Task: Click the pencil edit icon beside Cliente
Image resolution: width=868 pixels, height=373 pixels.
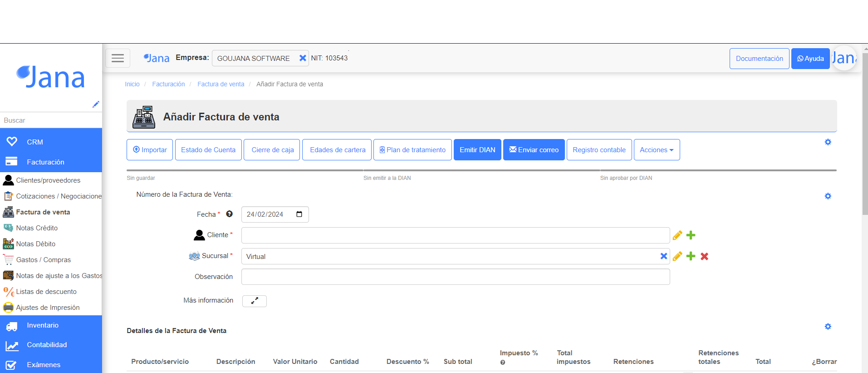Action: click(677, 235)
